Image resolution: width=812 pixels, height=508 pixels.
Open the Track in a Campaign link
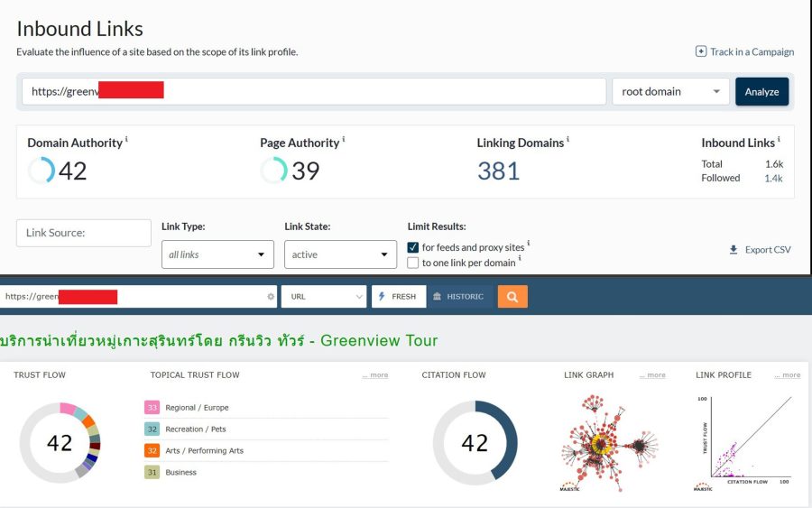(x=752, y=51)
